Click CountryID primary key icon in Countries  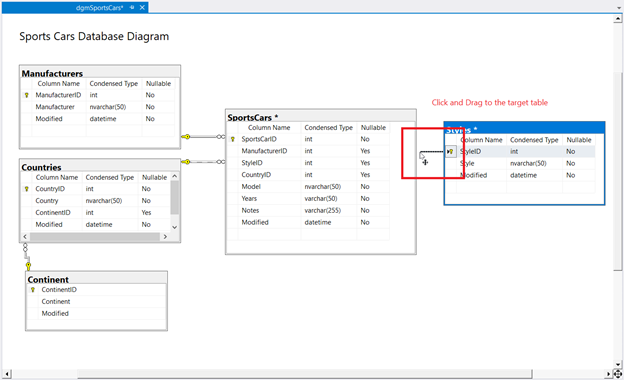point(27,189)
